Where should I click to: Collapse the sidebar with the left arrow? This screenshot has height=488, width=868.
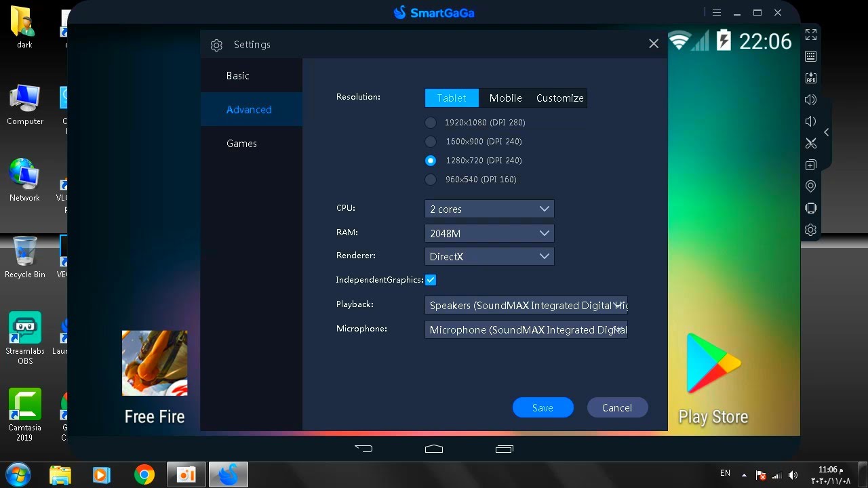pos(827,132)
